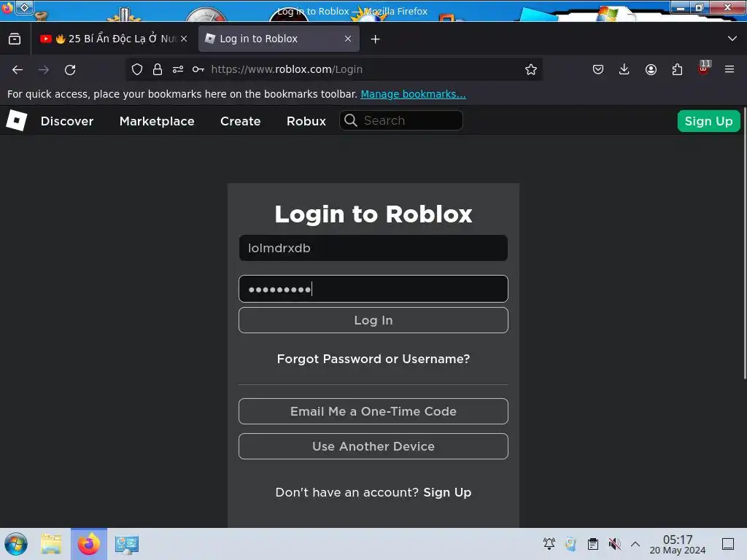Open saved password key icon
747x560 pixels.
pyautogui.click(x=198, y=69)
